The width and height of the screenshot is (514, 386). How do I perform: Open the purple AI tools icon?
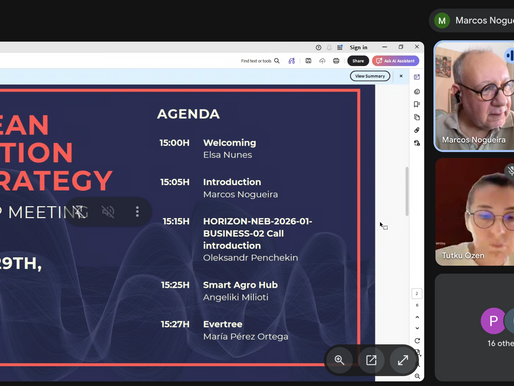pos(292,61)
